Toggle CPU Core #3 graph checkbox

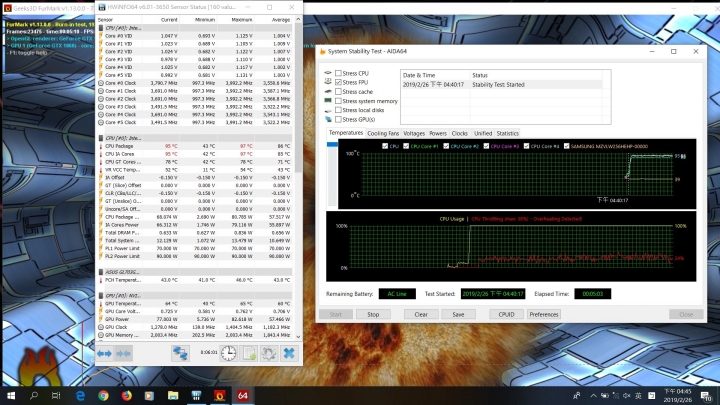[x=486, y=146]
